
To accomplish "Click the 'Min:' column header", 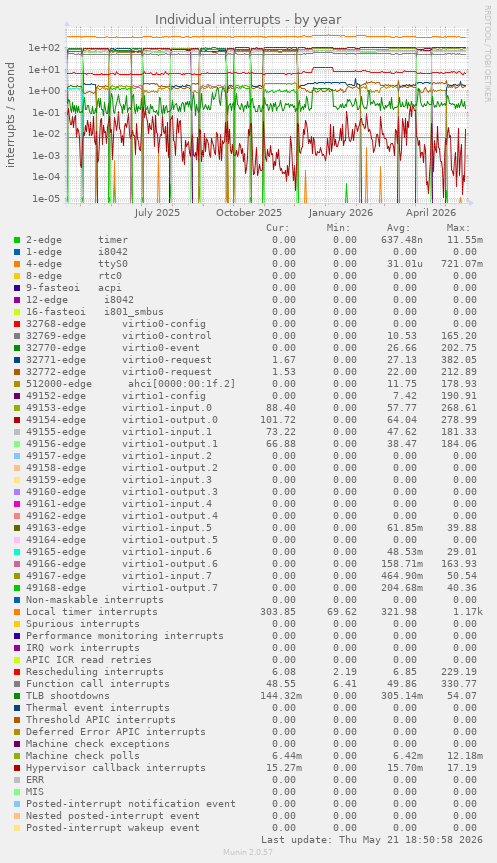I will [x=338, y=228].
